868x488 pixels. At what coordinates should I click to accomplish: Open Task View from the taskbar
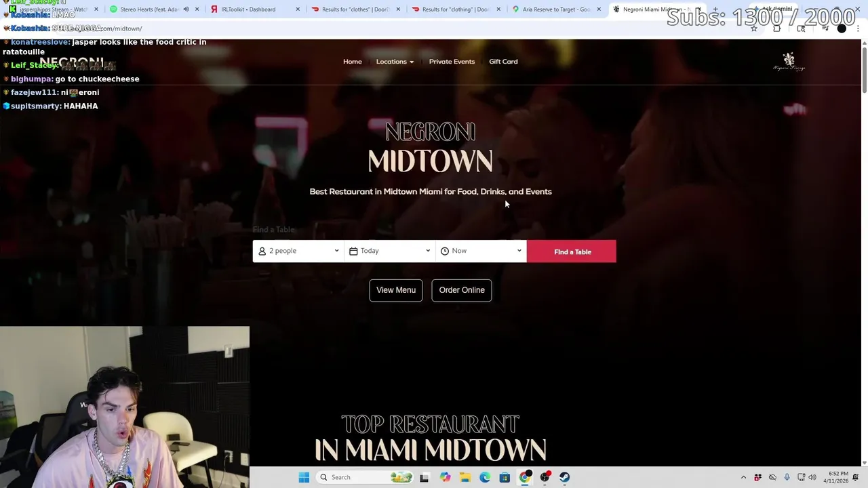424,477
